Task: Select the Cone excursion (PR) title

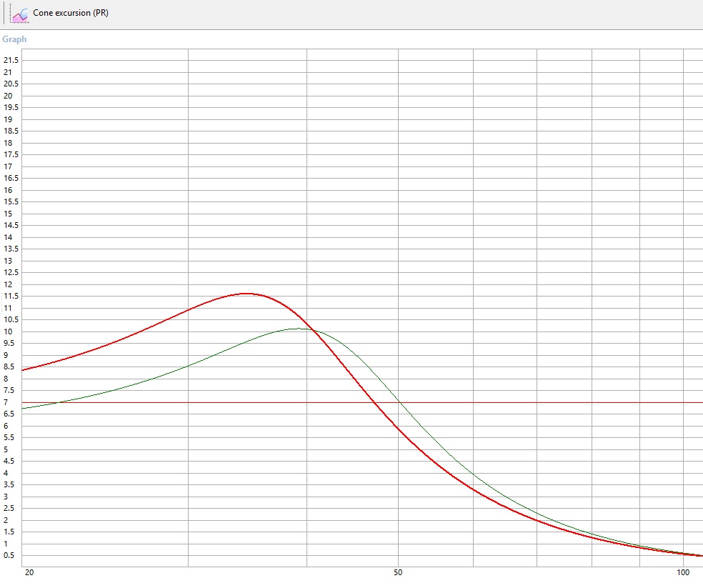Action: 71,13
